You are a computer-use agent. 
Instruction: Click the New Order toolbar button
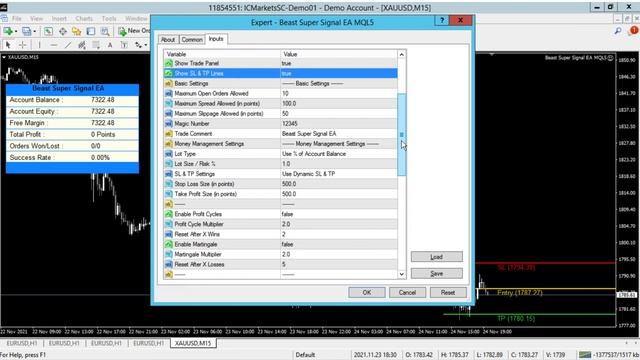click(x=134, y=31)
